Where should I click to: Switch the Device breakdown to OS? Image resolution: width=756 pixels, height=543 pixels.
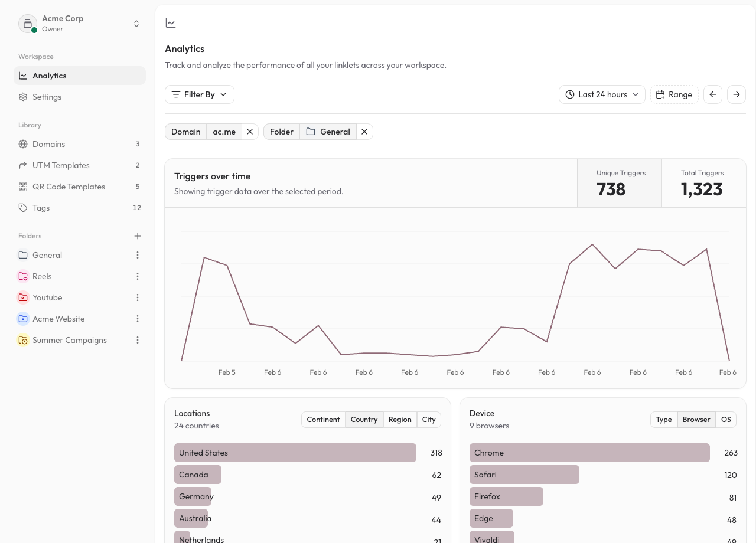(726, 420)
